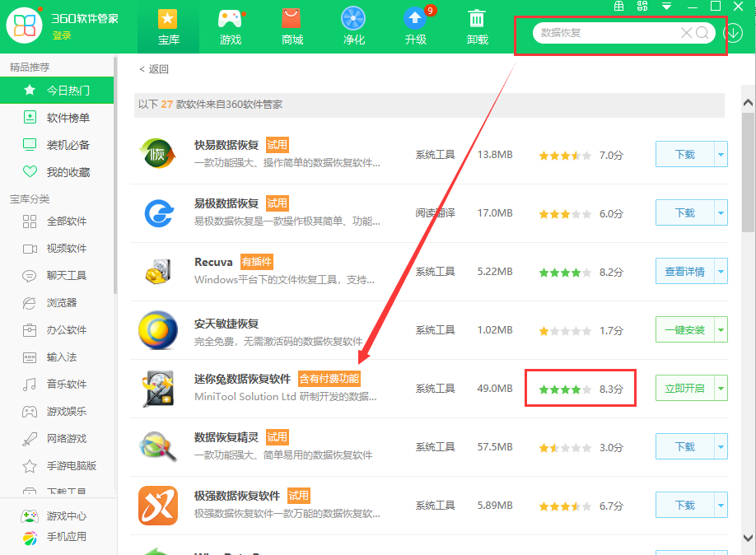
Task: Download 快易数据恢复
Action: 684,154
